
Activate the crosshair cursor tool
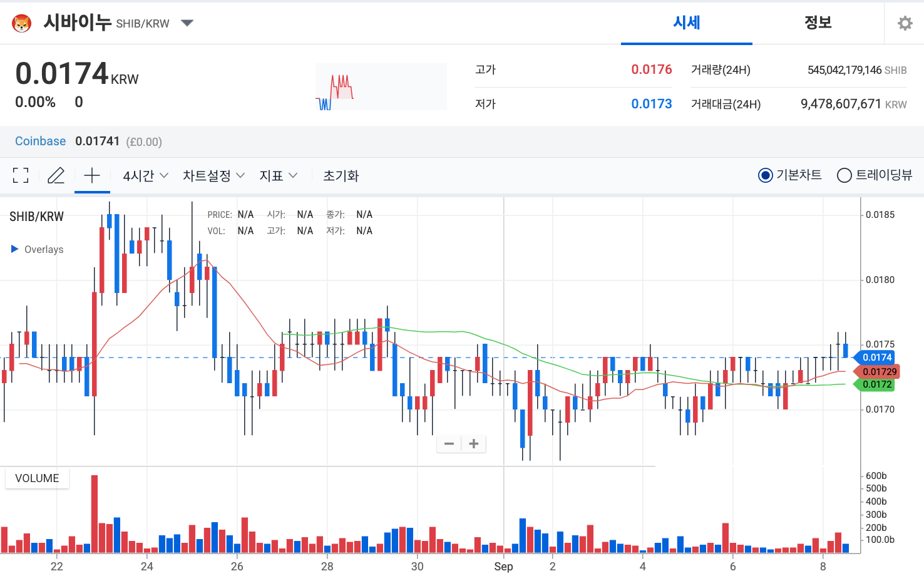tap(92, 175)
